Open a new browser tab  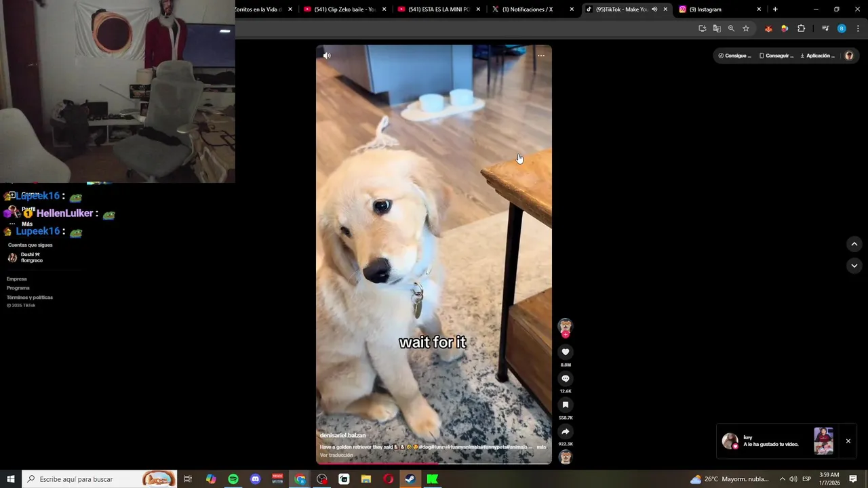(x=775, y=9)
